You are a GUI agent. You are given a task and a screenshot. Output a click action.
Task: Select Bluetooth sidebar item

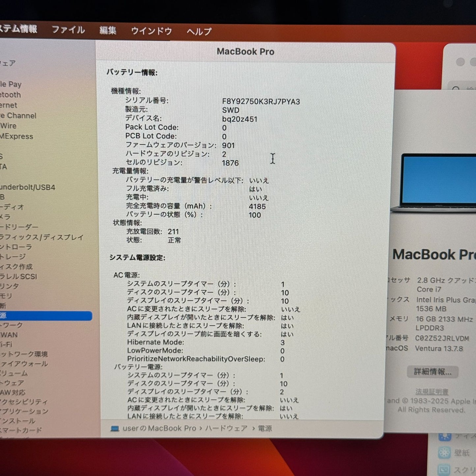click(11, 95)
